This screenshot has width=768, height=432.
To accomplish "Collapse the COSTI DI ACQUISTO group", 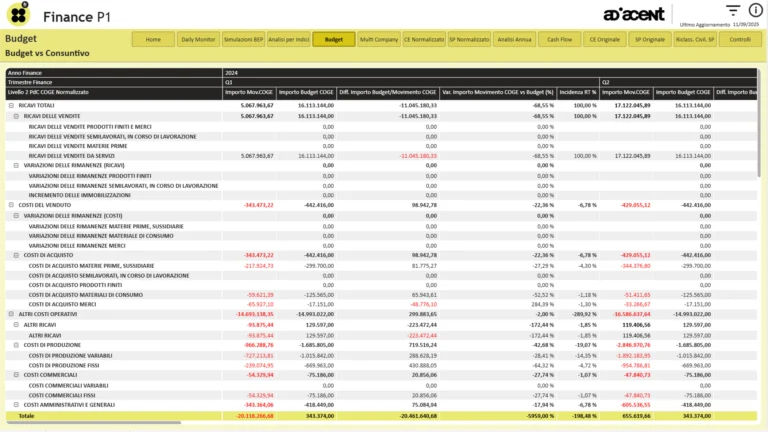I will [16, 255].
